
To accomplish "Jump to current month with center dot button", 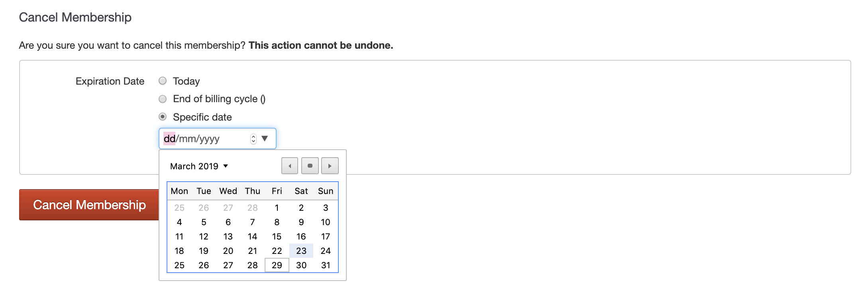I will click(x=310, y=166).
